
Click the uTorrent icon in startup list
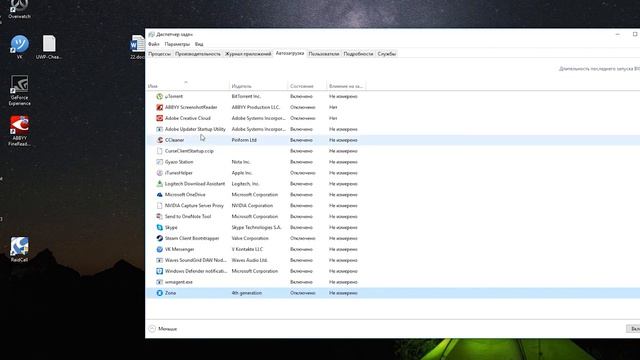coord(160,96)
